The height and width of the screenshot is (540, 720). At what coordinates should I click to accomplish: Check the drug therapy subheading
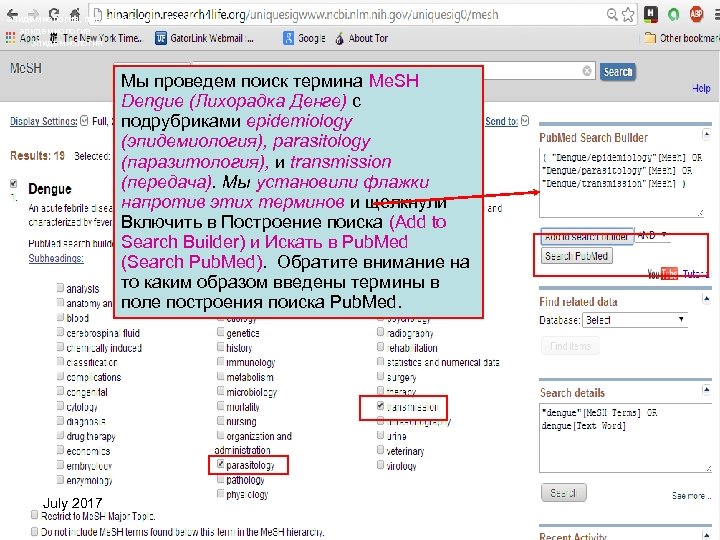click(x=60, y=435)
